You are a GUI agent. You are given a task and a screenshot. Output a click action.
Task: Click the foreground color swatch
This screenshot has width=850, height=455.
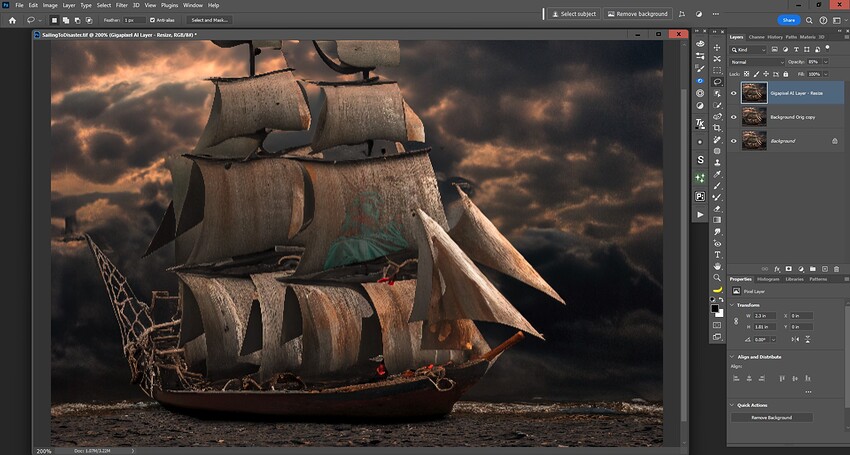[x=715, y=308]
